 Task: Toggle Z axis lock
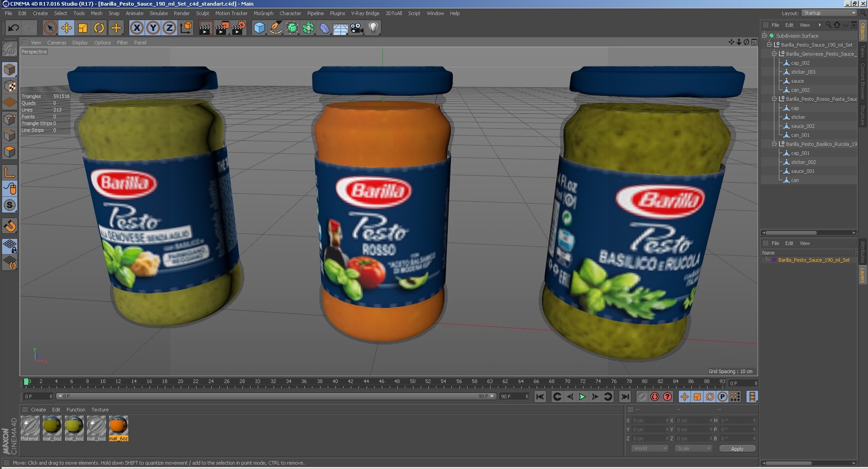pos(169,28)
